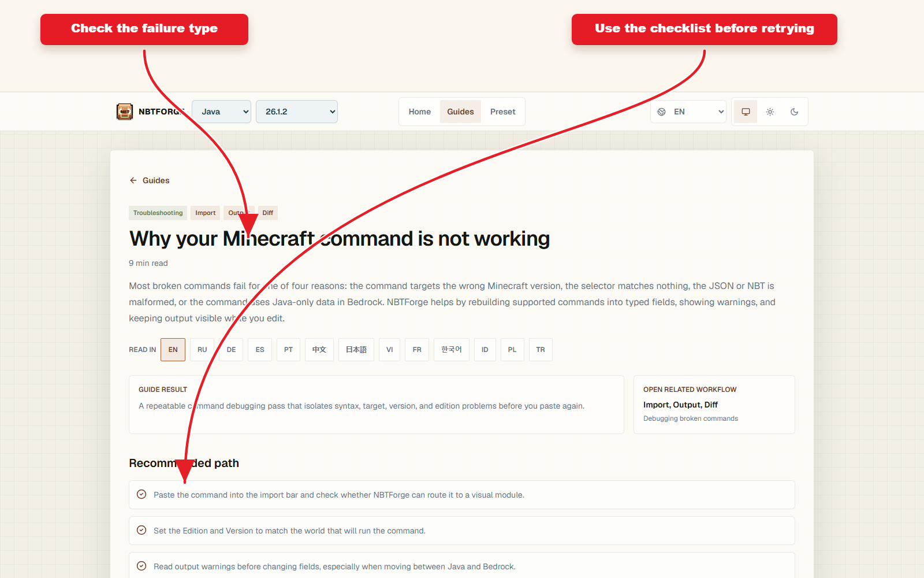Click the 'Why your Minecraft command is not working' title
Screen dimensions: 924x578
340,239
